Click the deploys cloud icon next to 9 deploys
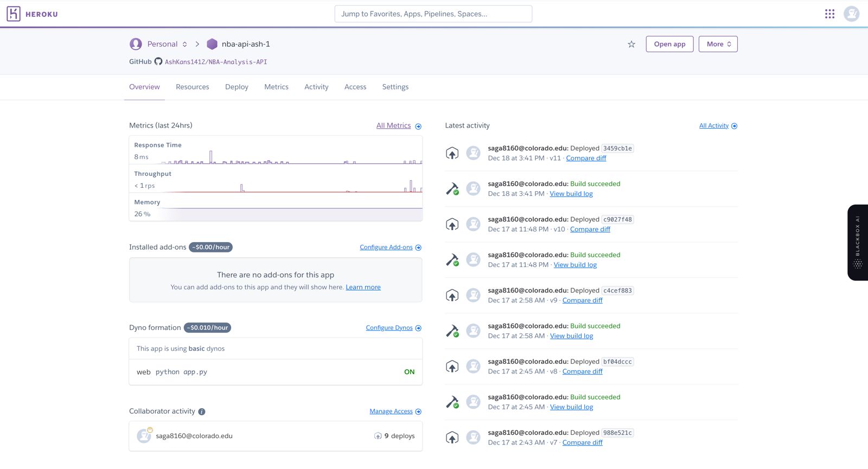The image size is (868, 469). tap(378, 436)
